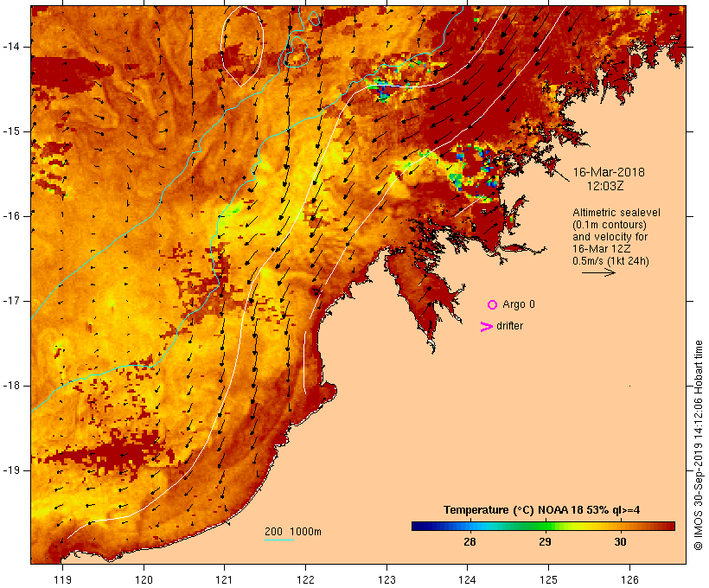Click the latitude axis label -18
Image resolution: width=709 pixels, height=588 pixels.
pyautogui.click(x=12, y=386)
